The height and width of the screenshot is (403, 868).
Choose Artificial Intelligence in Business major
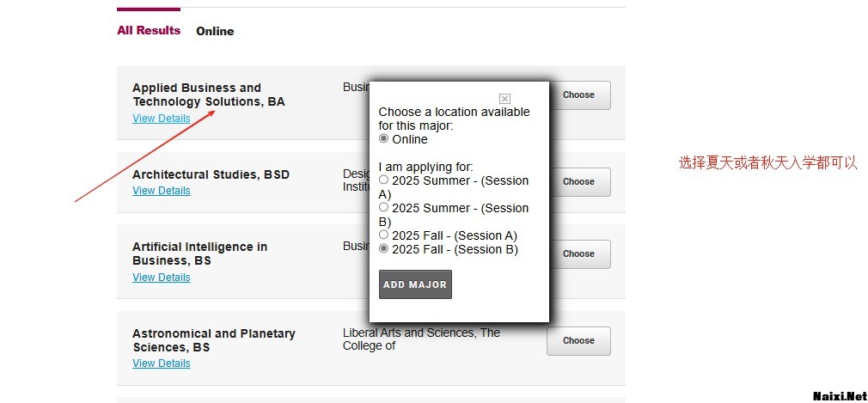(x=578, y=253)
